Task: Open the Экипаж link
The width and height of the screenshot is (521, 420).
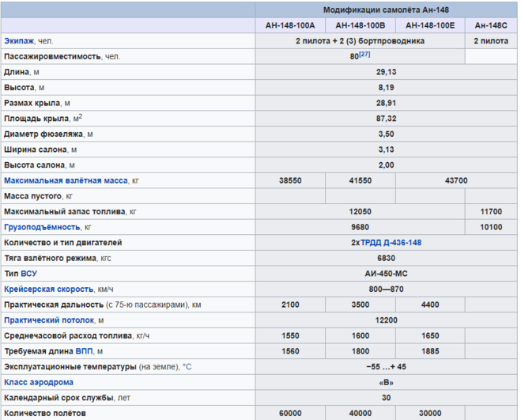Action: point(19,41)
